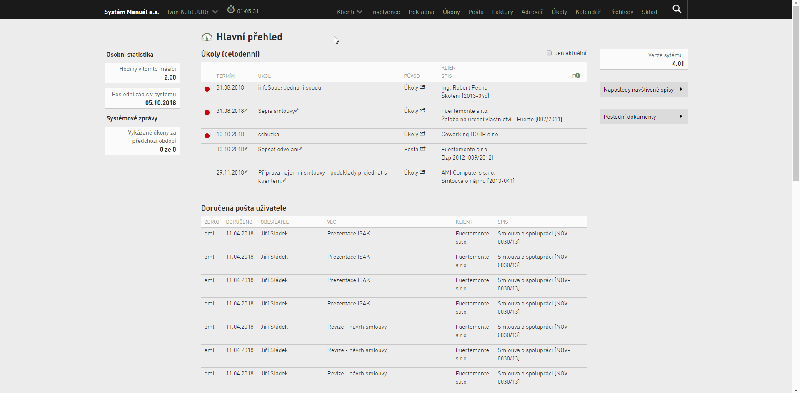Click the red flag on the 31.08.2018 first task row
Image resolution: width=800 pixels, height=393 pixels.
tap(207, 89)
